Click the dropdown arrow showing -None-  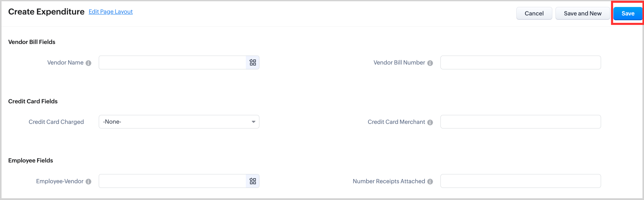253,122
